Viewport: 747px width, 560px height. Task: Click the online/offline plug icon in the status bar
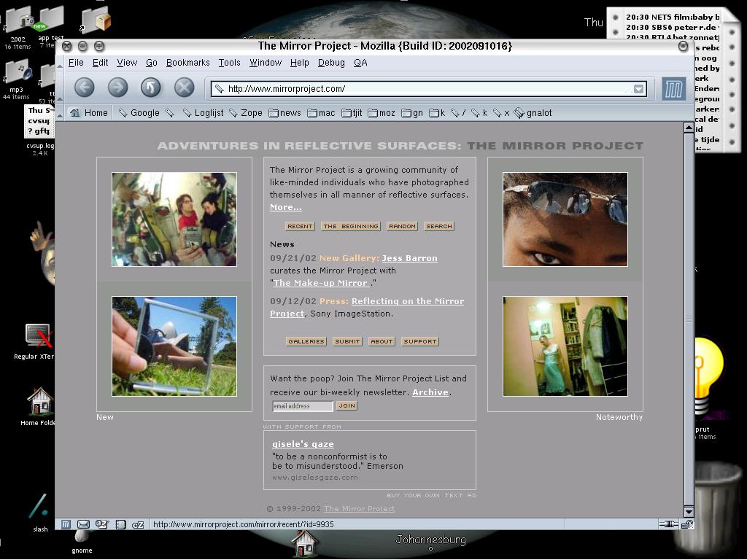point(668,524)
